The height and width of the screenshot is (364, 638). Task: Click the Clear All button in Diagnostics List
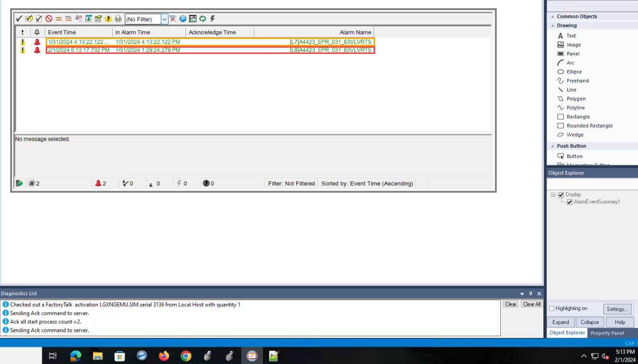click(532, 304)
